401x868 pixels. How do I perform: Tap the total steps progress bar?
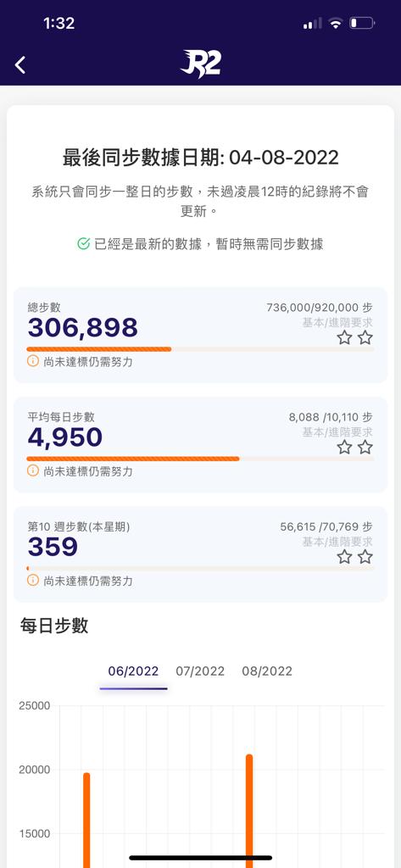[200, 349]
